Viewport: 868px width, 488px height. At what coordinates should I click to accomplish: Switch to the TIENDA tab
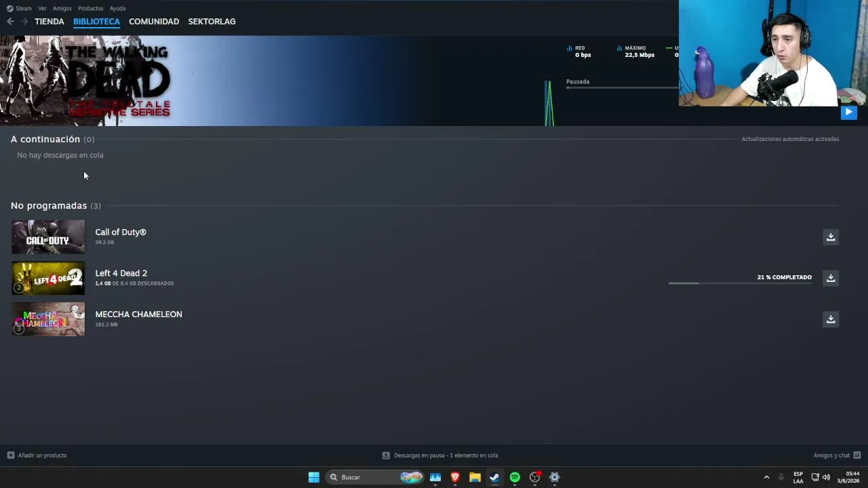(50, 22)
